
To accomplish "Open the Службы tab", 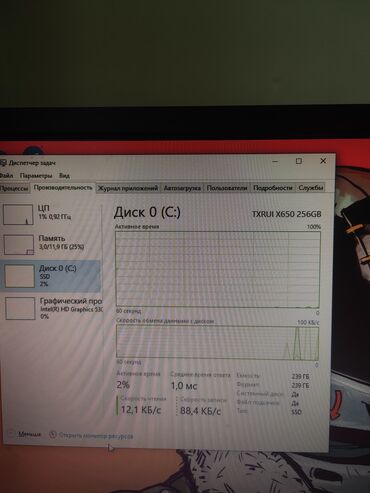I will click(x=311, y=188).
